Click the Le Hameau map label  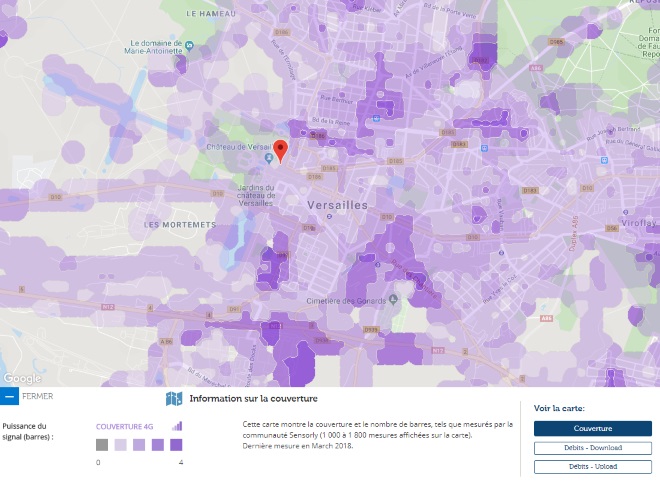tap(209, 13)
